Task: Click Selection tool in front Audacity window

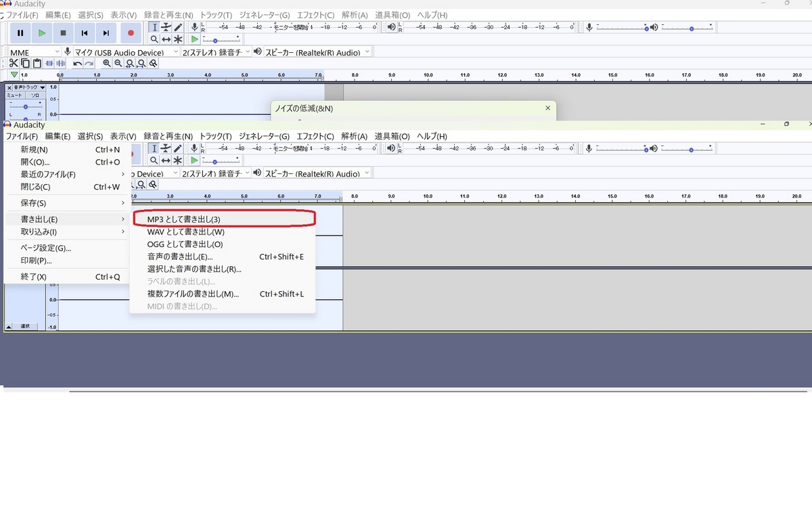Action: tap(154, 148)
